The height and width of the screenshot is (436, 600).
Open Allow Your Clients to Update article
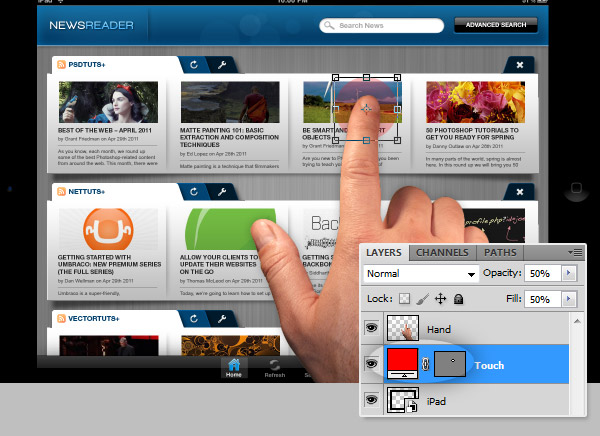coord(219,265)
